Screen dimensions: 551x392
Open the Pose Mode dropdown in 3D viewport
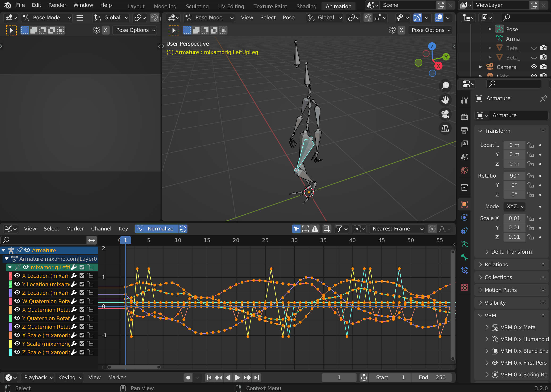coord(209,18)
